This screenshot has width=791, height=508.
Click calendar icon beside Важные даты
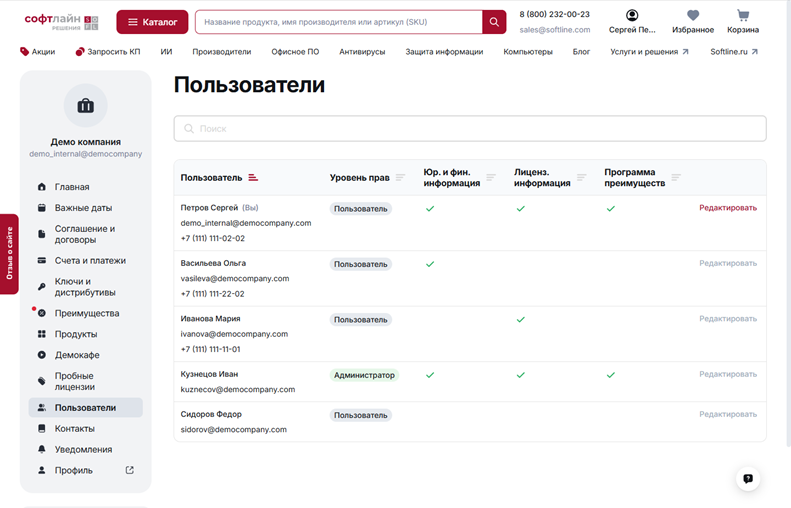click(x=42, y=207)
